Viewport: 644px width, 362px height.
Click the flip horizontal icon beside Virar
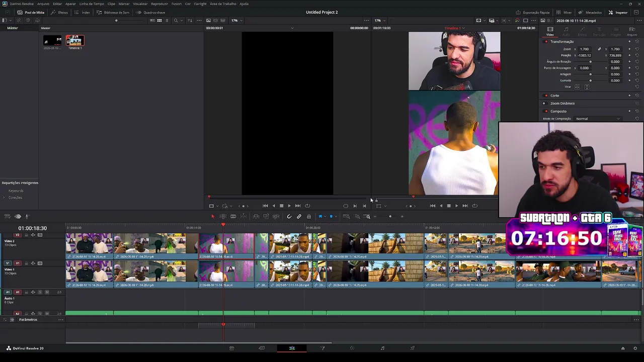(577, 87)
